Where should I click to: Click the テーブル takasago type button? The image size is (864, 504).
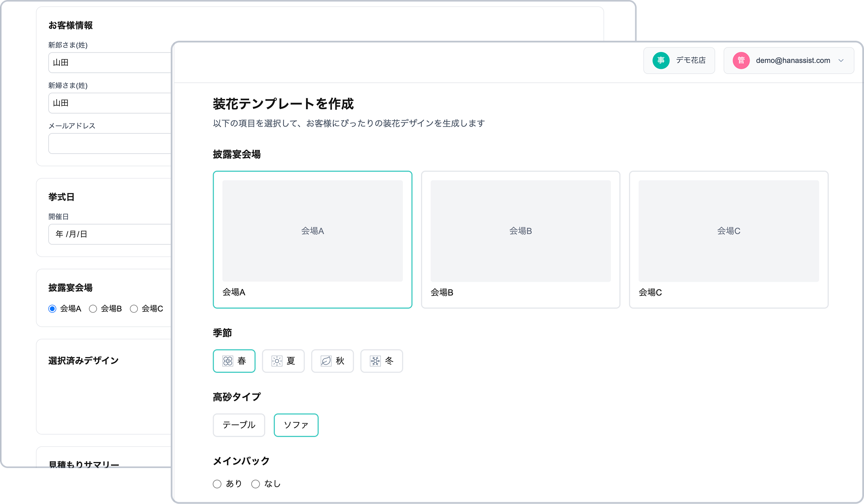239,425
